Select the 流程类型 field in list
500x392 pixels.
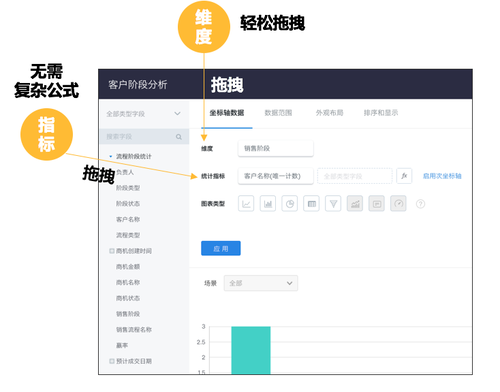click(x=128, y=235)
